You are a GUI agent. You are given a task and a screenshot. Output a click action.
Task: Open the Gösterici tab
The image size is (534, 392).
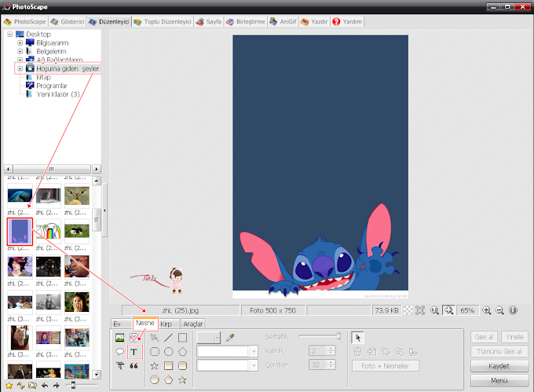pos(68,21)
